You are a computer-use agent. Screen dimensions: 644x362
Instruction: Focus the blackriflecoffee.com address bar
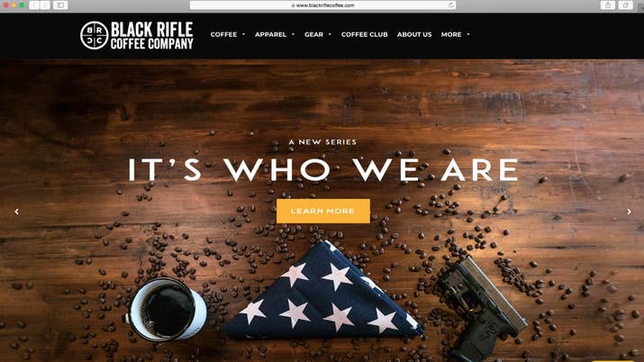click(322, 5)
